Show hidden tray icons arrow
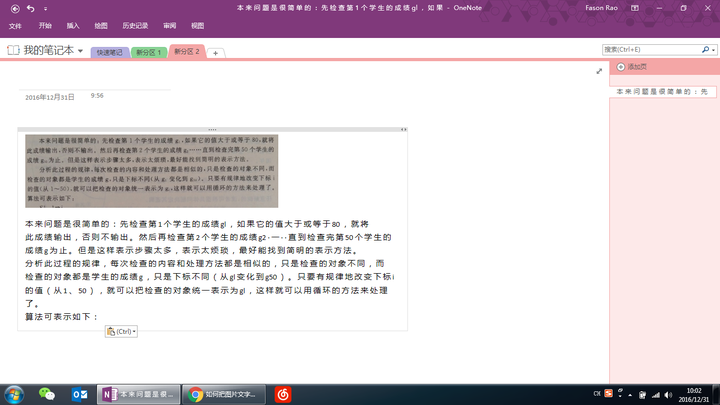The height and width of the screenshot is (405, 720). pos(630,395)
